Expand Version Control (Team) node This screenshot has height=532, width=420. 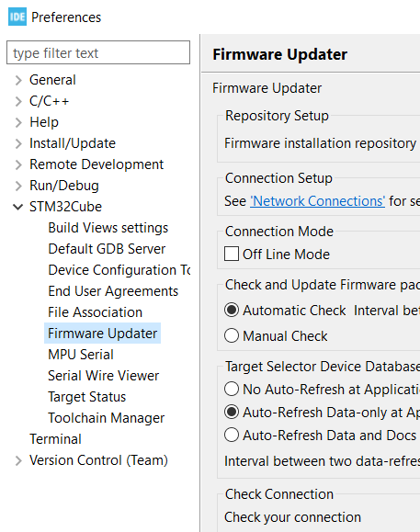(x=18, y=460)
